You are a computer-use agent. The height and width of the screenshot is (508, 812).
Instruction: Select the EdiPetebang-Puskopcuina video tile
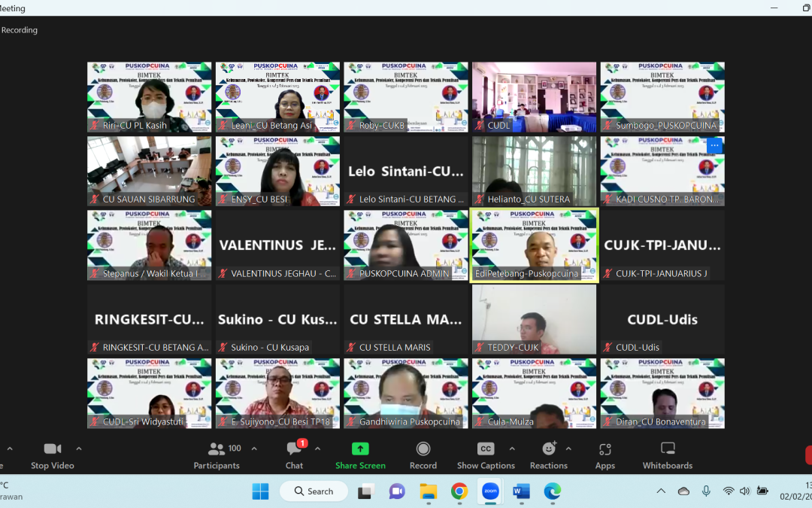(534, 245)
